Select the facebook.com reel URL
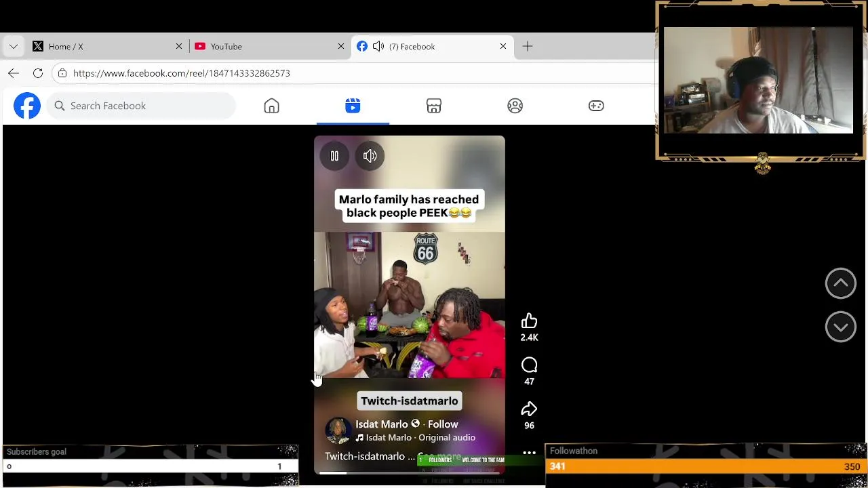Screen dimensions: 868x488 tap(181, 73)
